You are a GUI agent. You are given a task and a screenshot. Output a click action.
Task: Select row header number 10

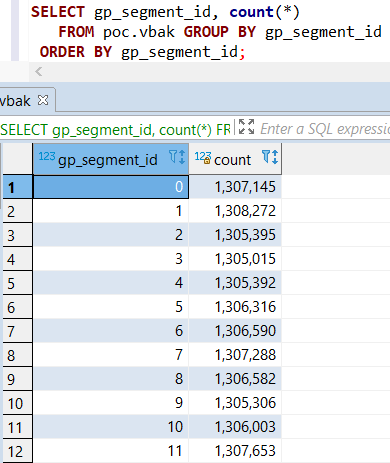pyautogui.click(x=17, y=403)
